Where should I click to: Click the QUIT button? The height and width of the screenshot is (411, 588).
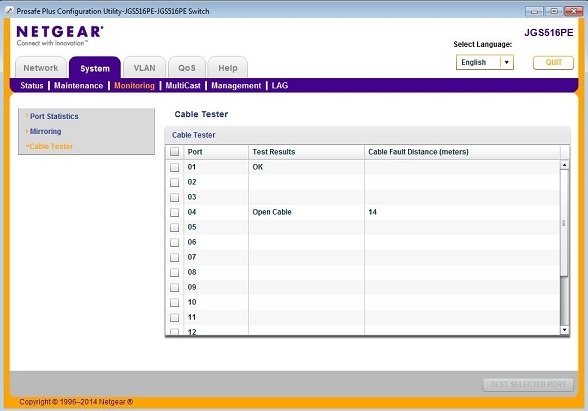point(553,62)
